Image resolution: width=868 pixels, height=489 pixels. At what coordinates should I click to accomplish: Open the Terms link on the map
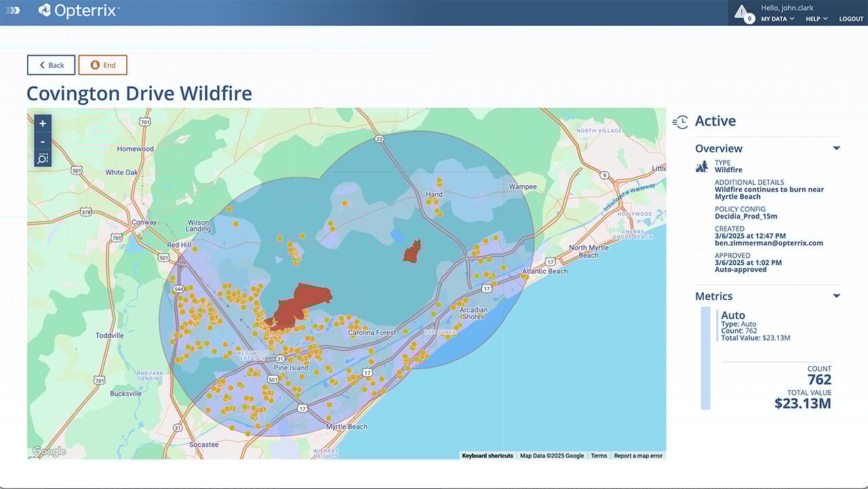[x=598, y=456]
